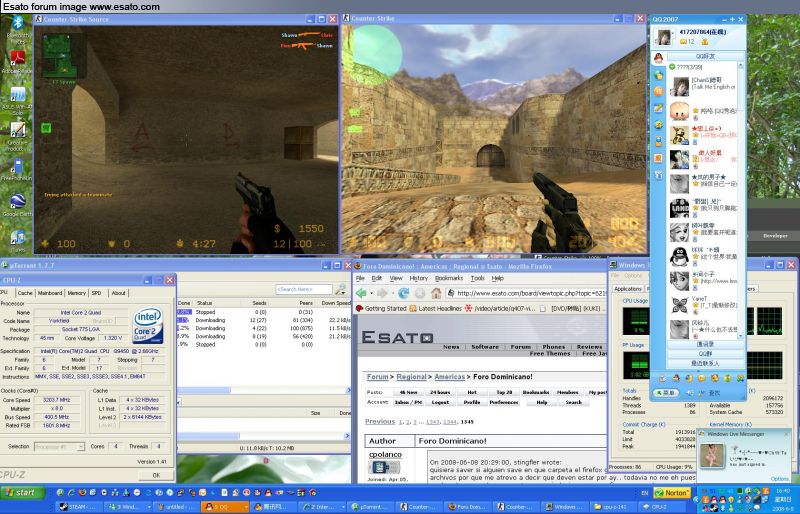The width and height of the screenshot is (800, 514).
Task: Reload the page in Firefox
Action: coord(404,293)
